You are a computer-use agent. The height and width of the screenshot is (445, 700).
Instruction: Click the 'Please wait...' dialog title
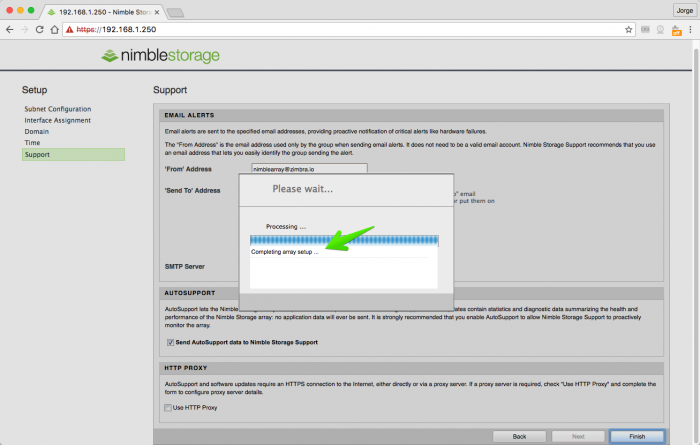coord(302,189)
